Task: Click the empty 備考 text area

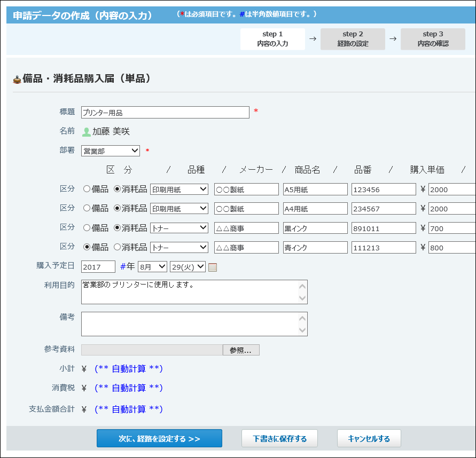Action: [194, 324]
